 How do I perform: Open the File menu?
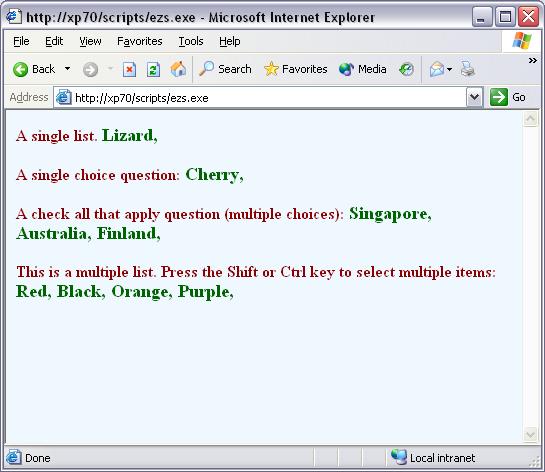[x=21, y=41]
